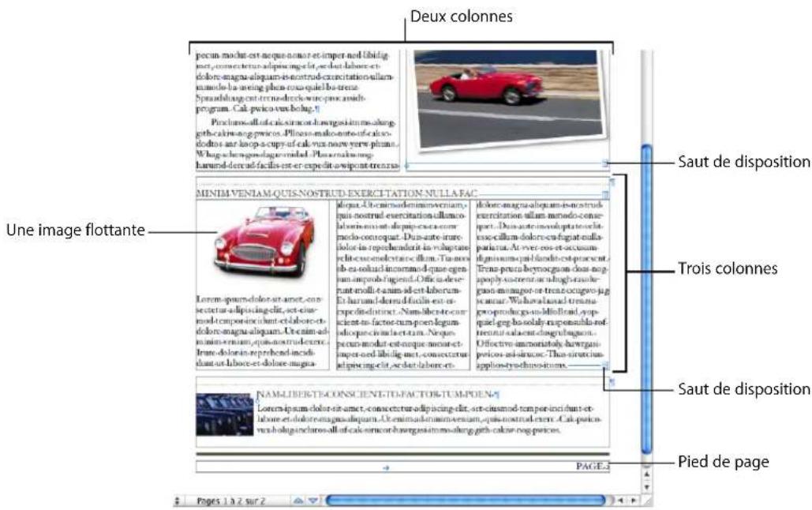
Task: Click the blue horizontal scrollbar thumb
Action: coord(466,501)
